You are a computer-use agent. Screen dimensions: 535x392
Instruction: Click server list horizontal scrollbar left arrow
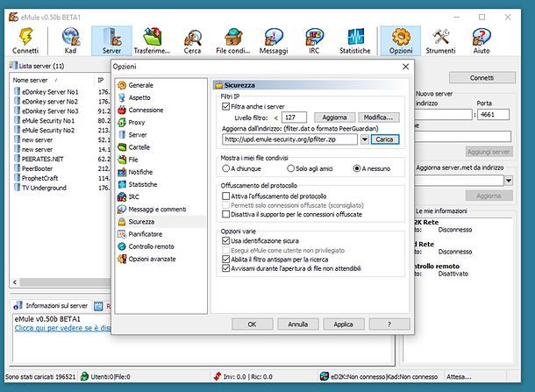(x=15, y=282)
